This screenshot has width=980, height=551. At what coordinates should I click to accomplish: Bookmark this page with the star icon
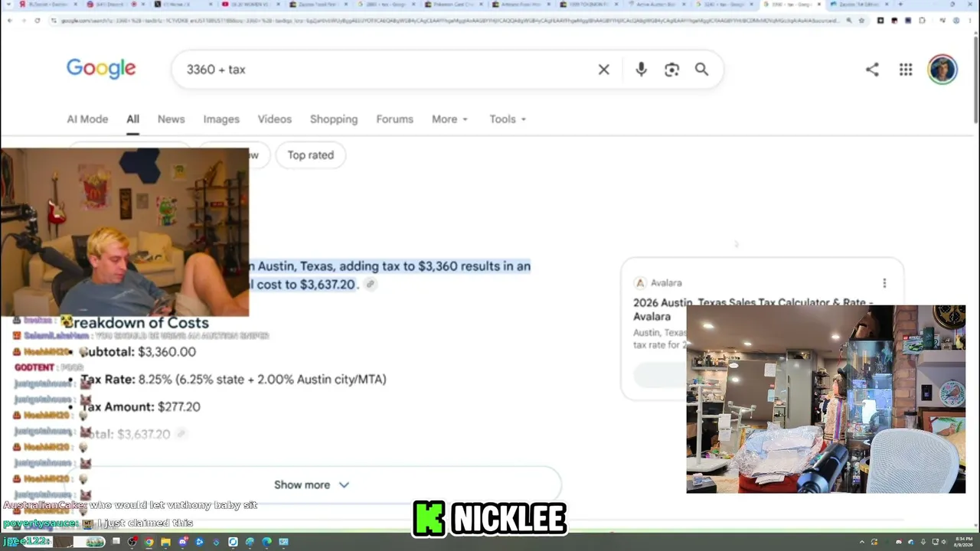[862, 20]
